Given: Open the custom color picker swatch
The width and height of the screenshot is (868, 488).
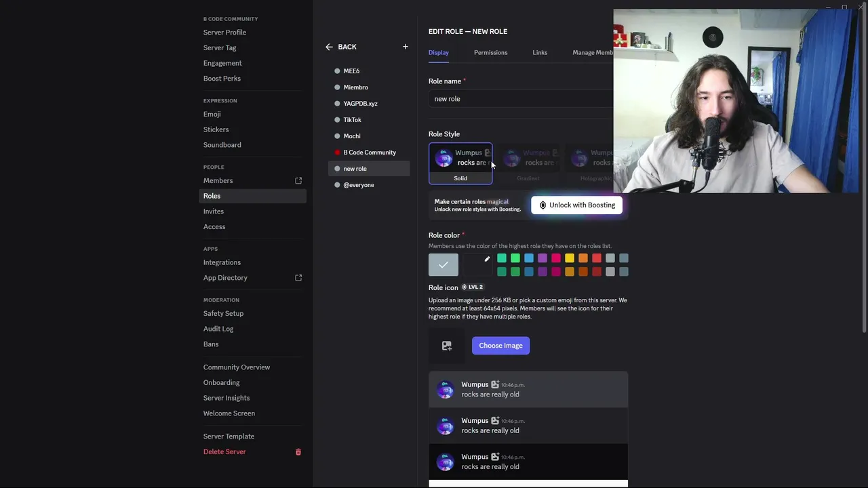Looking at the screenshot, I should point(477,265).
